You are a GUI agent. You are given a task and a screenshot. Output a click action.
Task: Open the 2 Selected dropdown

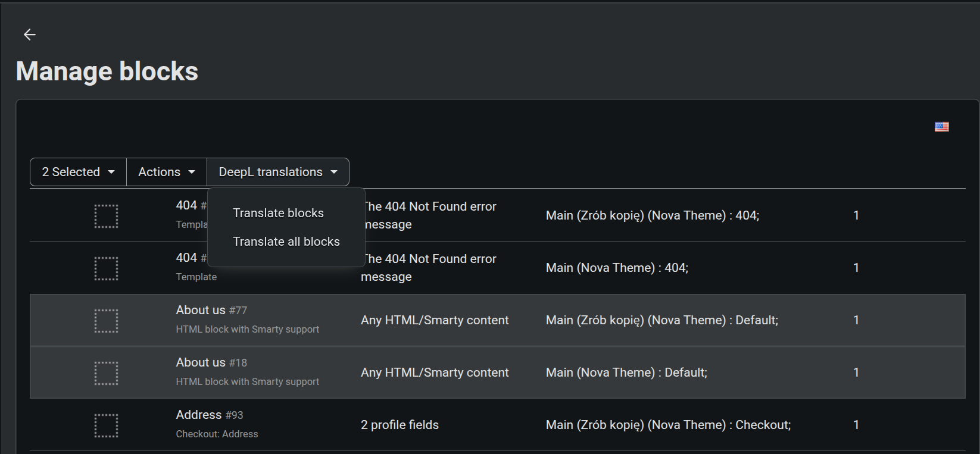coord(78,172)
